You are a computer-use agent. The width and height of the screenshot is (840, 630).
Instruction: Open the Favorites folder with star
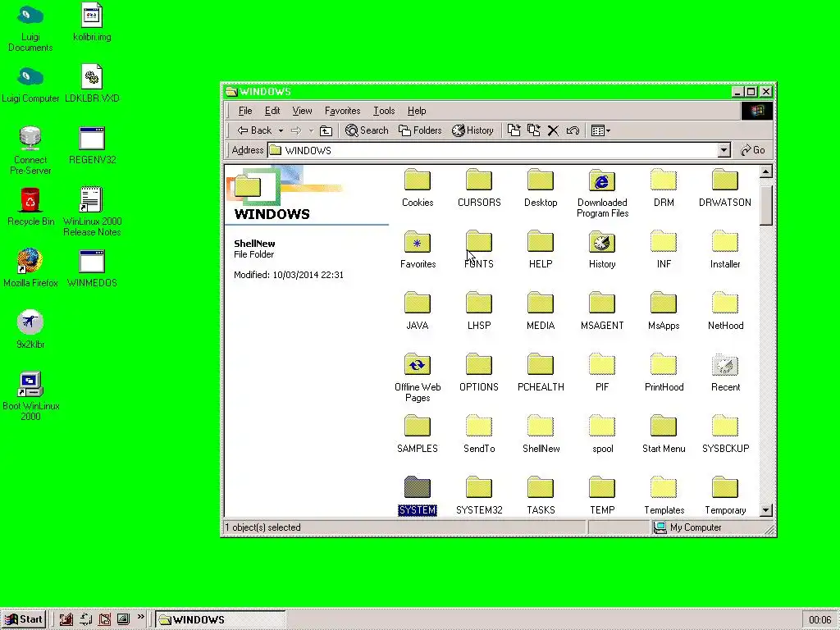[418, 249]
